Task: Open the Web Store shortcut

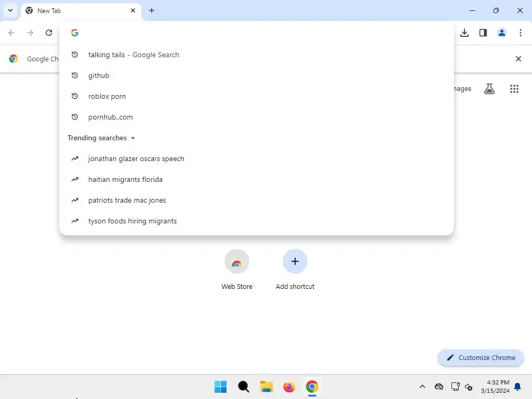Action: pyautogui.click(x=237, y=270)
